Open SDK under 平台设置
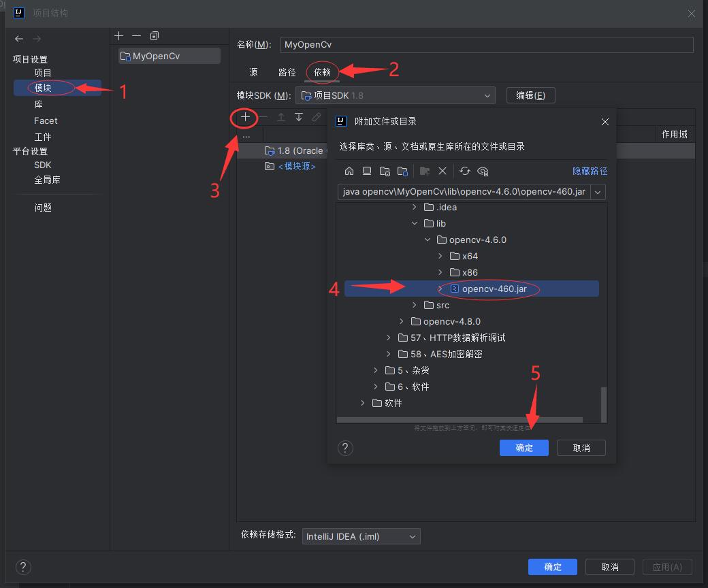 42,165
